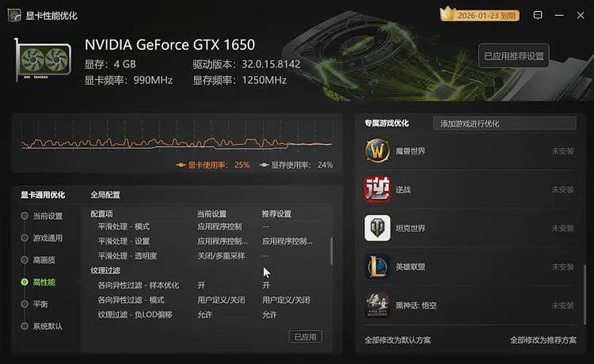
Task: Click the game list vertical scrollbar
Action: pos(584,294)
